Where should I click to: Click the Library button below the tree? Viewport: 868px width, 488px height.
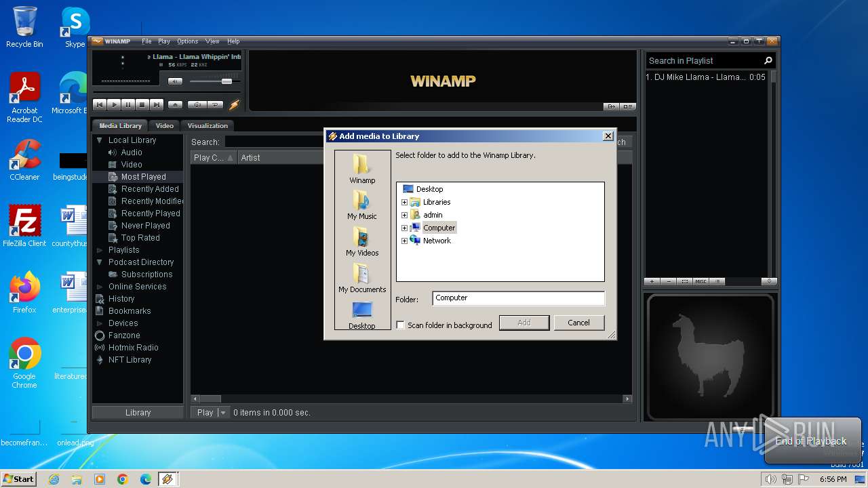(x=138, y=412)
